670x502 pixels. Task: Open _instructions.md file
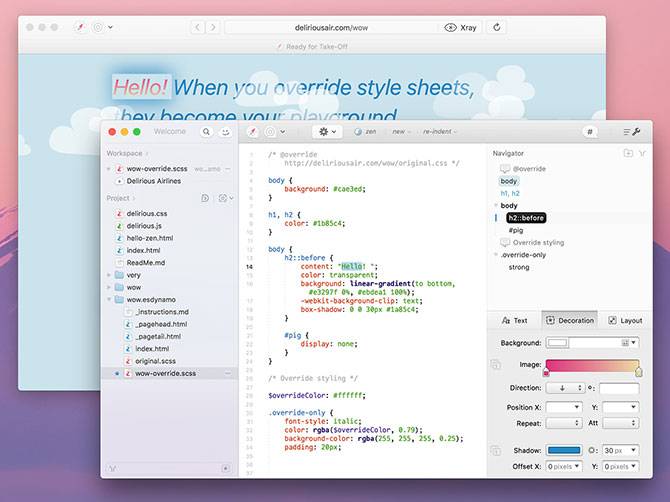(162, 312)
